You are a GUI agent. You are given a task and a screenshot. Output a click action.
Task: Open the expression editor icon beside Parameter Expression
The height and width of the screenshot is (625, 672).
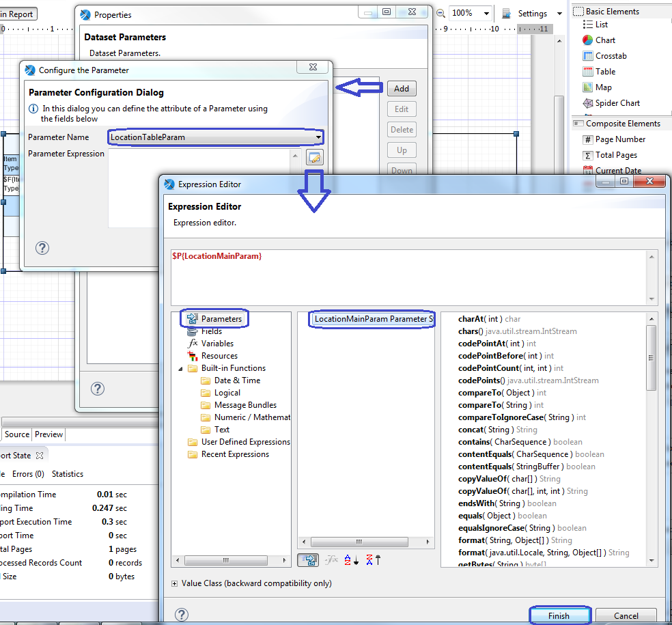(315, 157)
